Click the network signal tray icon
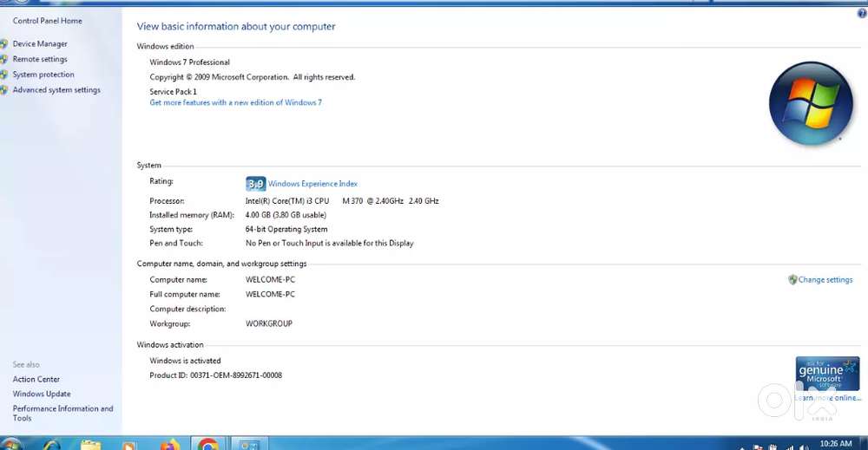Viewport: 868px width, 450px height. pos(788,447)
